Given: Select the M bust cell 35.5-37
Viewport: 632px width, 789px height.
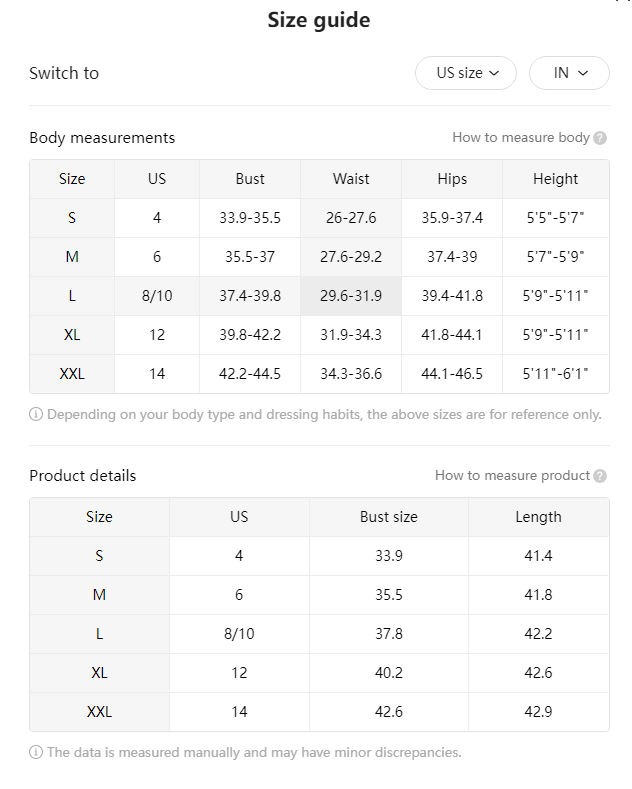Looking at the screenshot, I should click(x=250, y=257).
